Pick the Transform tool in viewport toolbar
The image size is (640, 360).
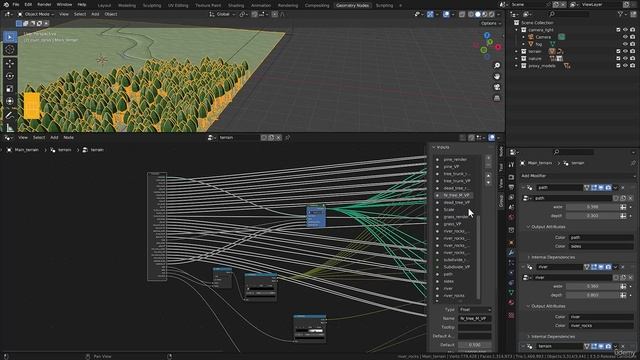coord(10,101)
